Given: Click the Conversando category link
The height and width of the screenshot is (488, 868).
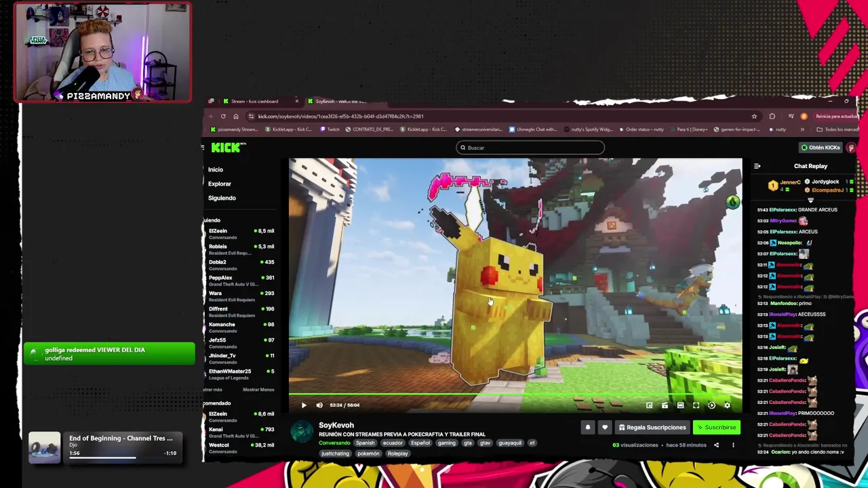Looking at the screenshot, I should 334,443.
